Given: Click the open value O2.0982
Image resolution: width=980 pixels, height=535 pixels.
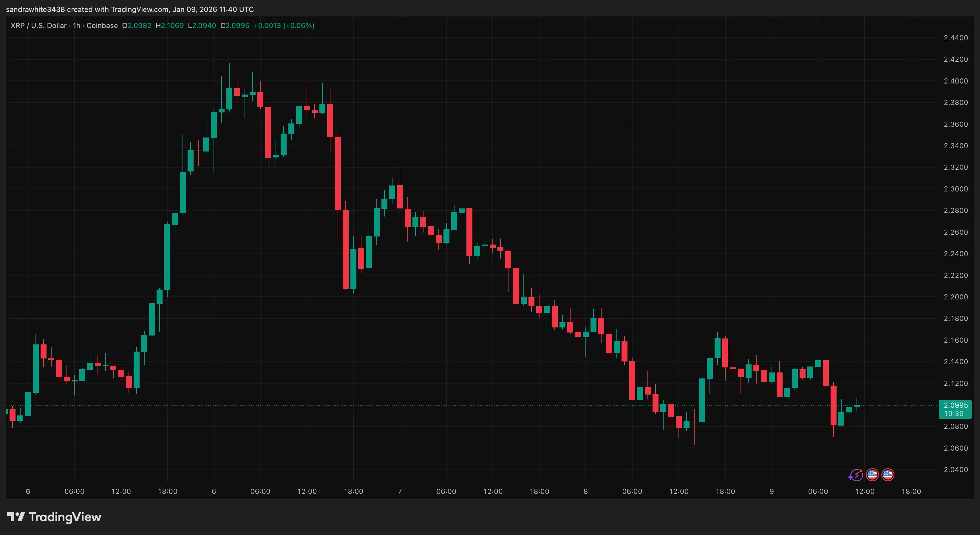Looking at the screenshot, I should click(137, 25).
